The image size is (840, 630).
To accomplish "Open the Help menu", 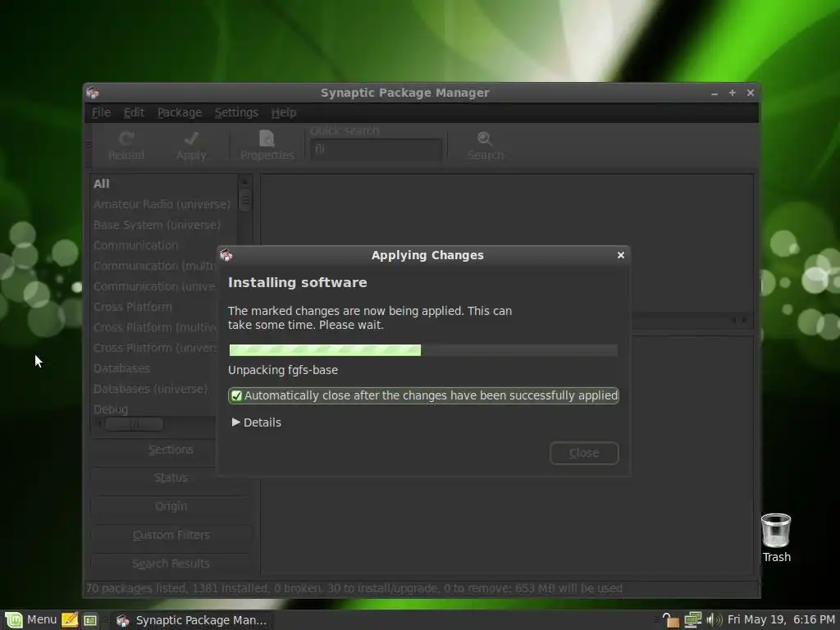I will tap(283, 112).
